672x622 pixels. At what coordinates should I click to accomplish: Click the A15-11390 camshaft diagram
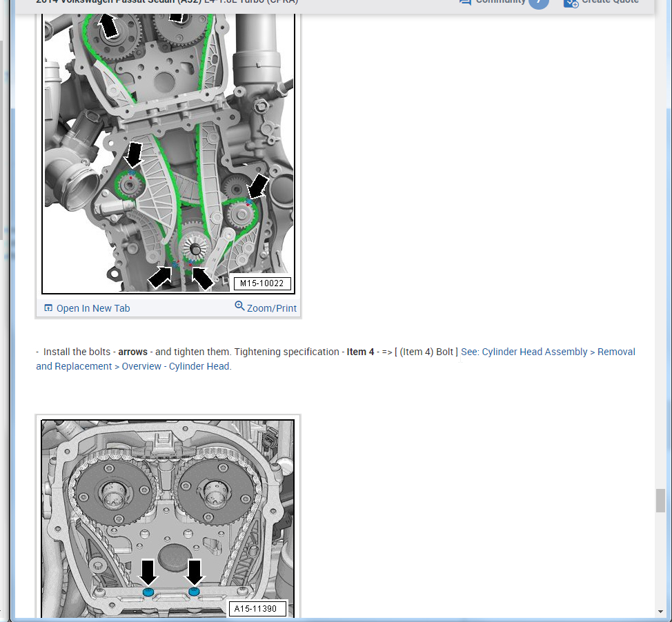[168, 519]
